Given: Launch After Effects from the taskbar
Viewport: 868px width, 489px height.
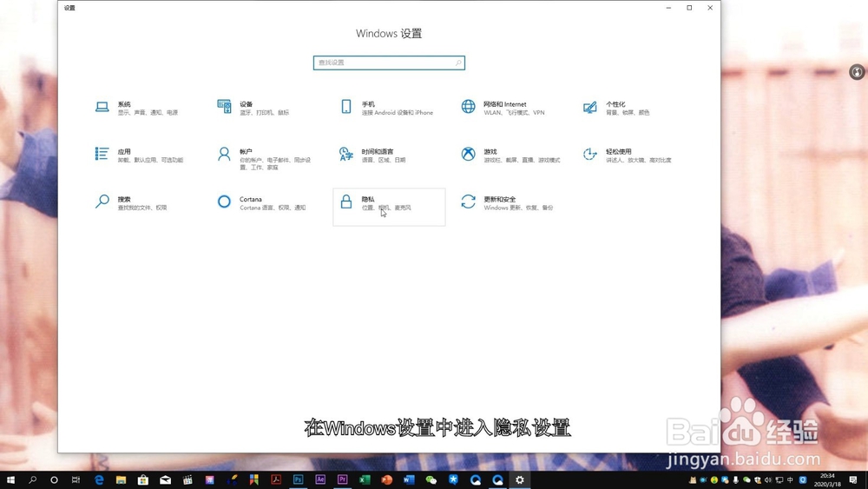Looking at the screenshot, I should pyautogui.click(x=320, y=479).
